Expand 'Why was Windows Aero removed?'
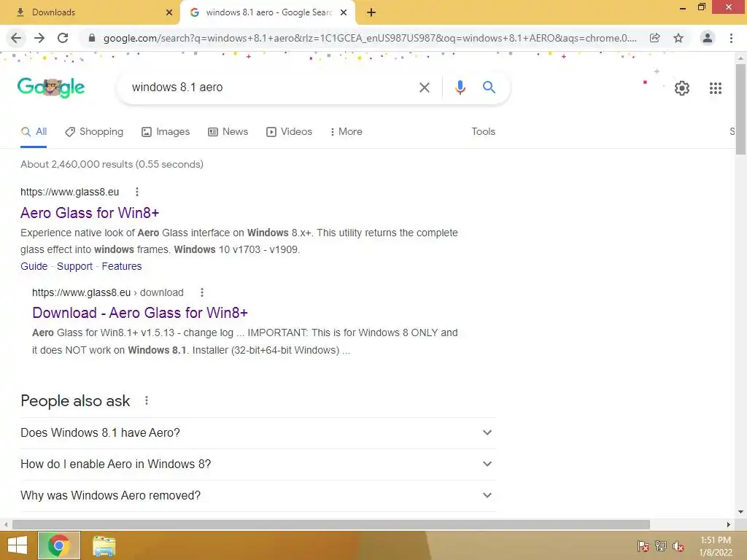The height and width of the screenshot is (560, 747). 258,496
